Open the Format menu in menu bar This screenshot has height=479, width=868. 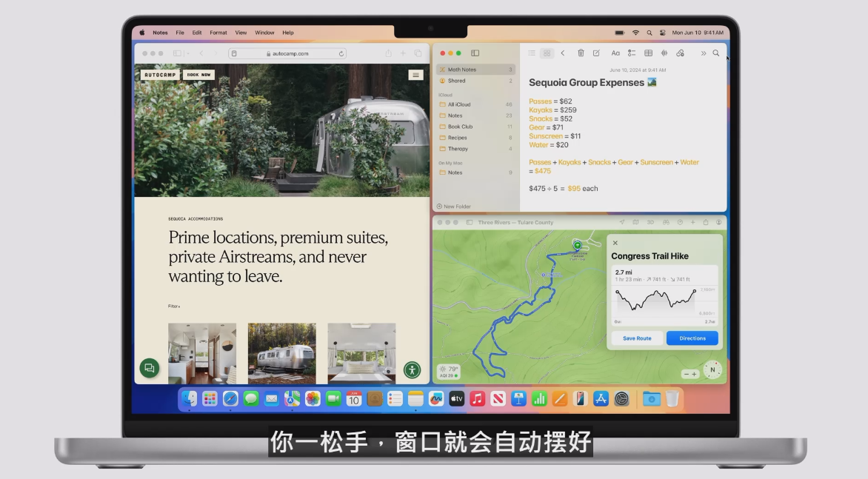coord(218,33)
